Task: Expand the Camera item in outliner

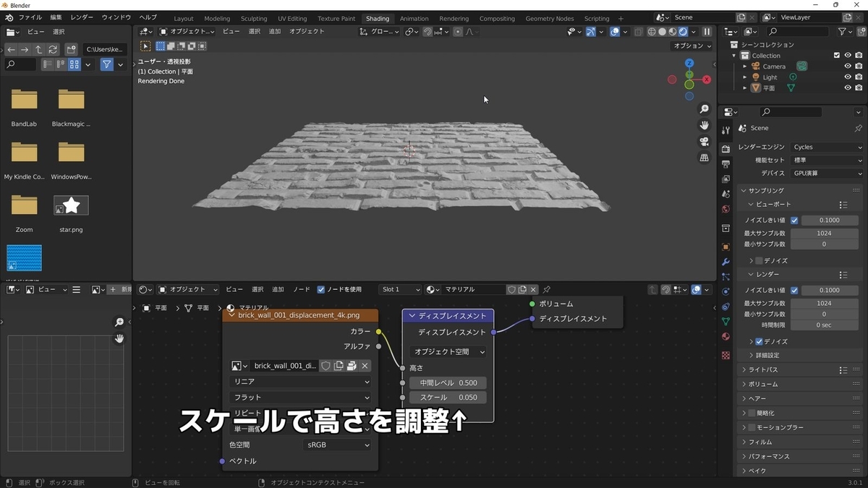Action: (746, 67)
